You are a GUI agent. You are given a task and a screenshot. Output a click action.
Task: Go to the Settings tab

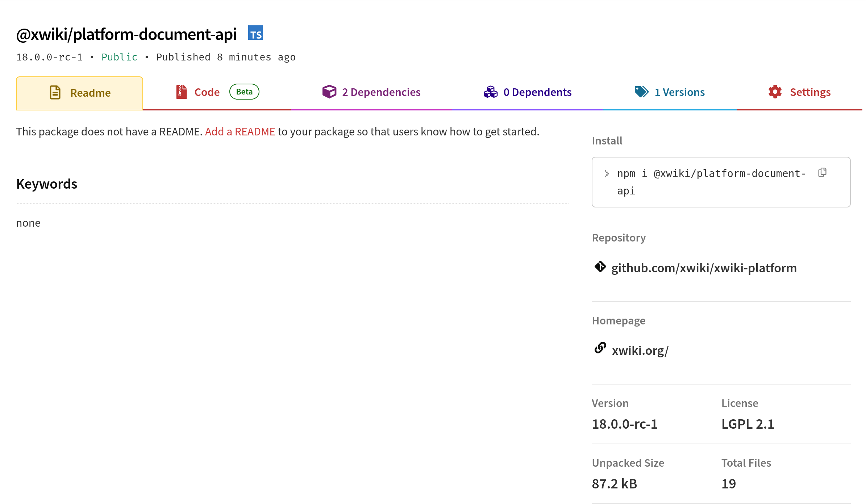coord(810,92)
